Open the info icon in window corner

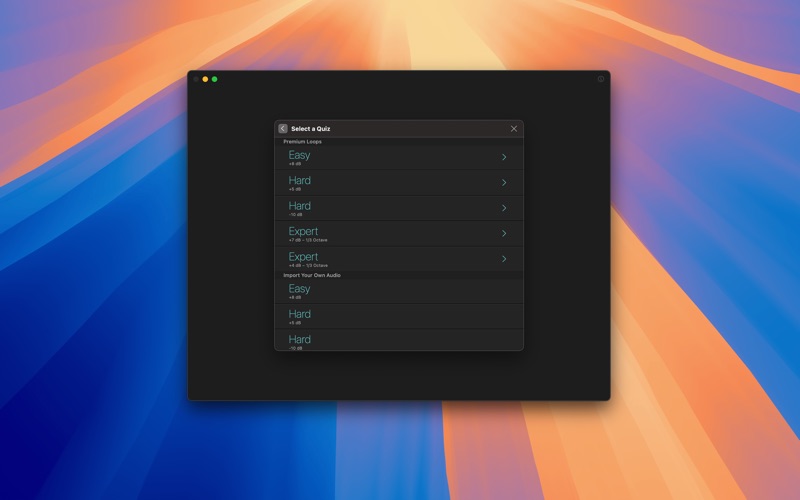(601, 79)
